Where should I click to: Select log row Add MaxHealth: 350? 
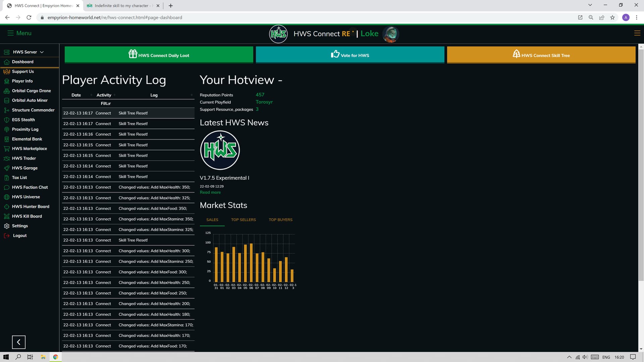128,187
